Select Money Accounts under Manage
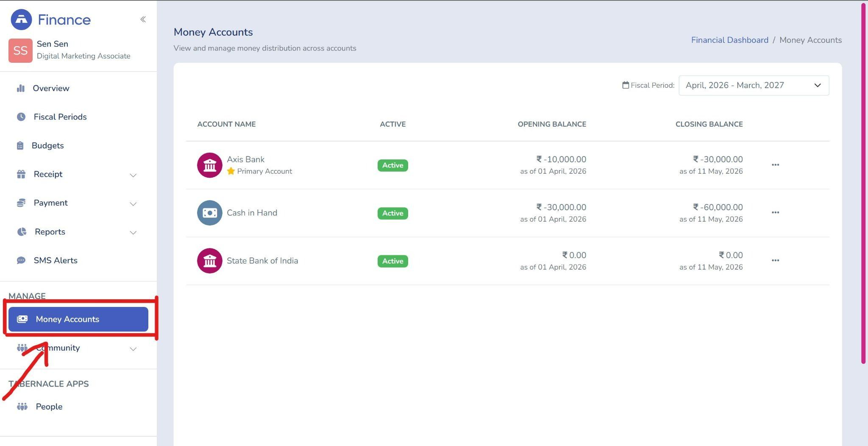868x446 pixels. point(78,319)
